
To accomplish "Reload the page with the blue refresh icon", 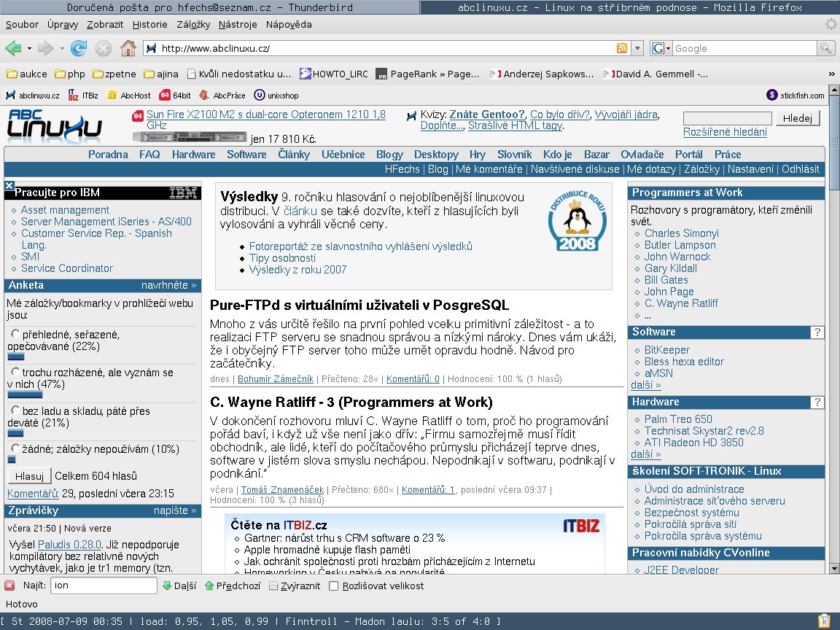I will (x=79, y=48).
